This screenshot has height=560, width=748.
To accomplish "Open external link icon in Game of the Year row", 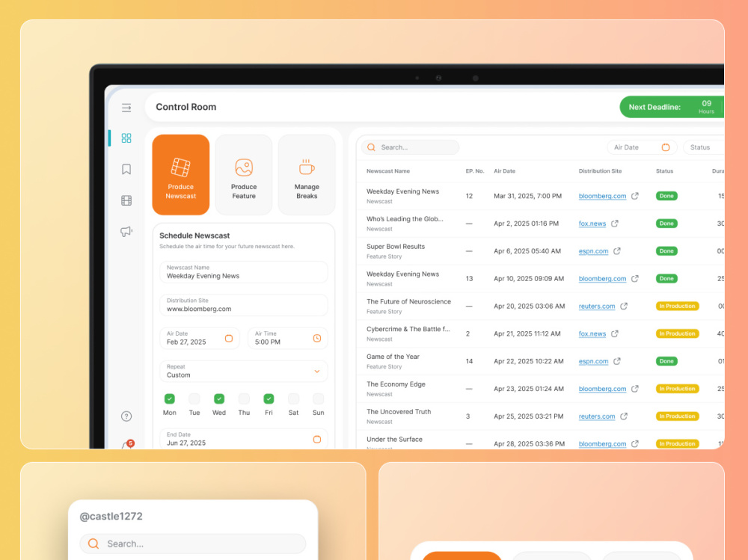I will click(x=617, y=361).
